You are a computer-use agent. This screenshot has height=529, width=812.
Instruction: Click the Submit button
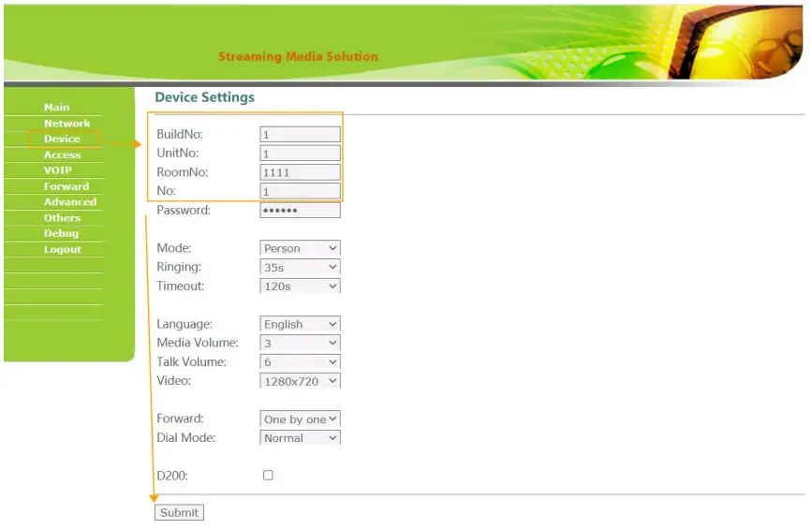pyautogui.click(x=179, y=512)
